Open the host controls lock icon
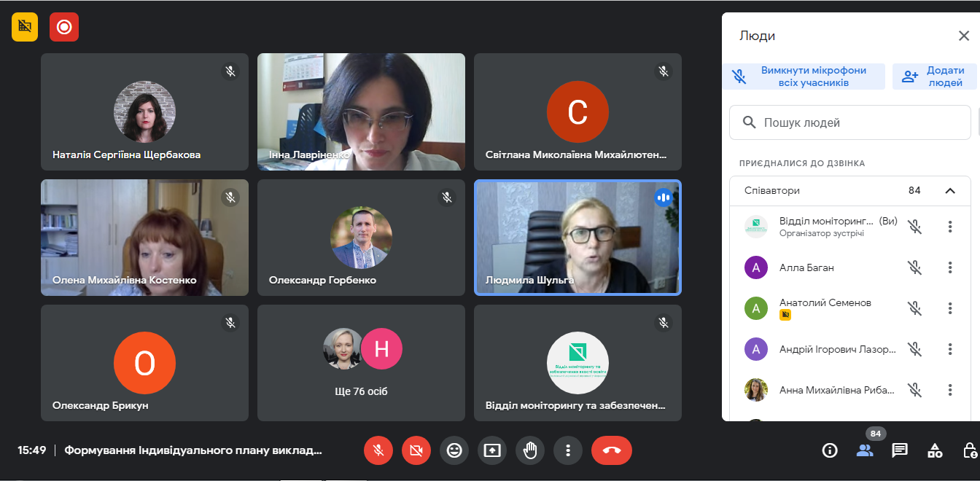 pos(970,450)
